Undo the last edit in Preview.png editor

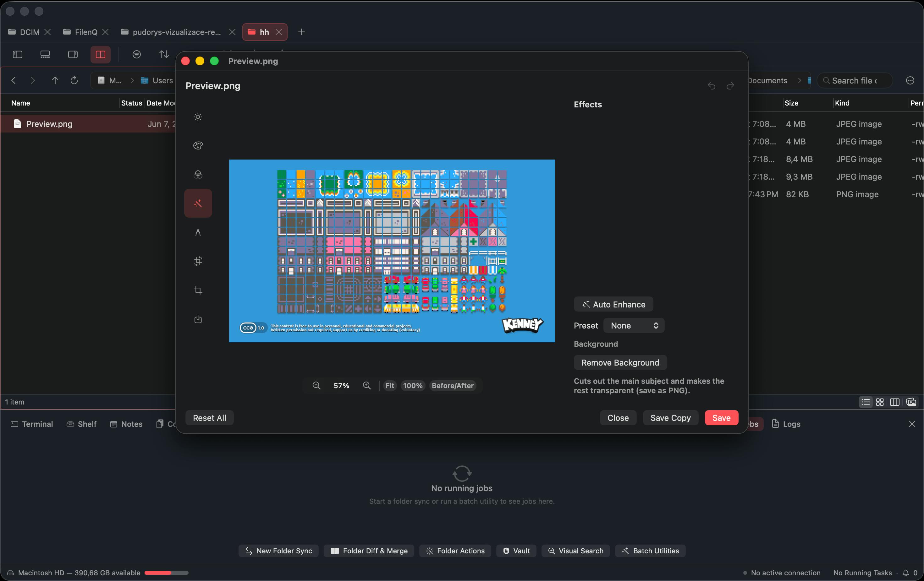pyautogui.click(x=712, y=86)
